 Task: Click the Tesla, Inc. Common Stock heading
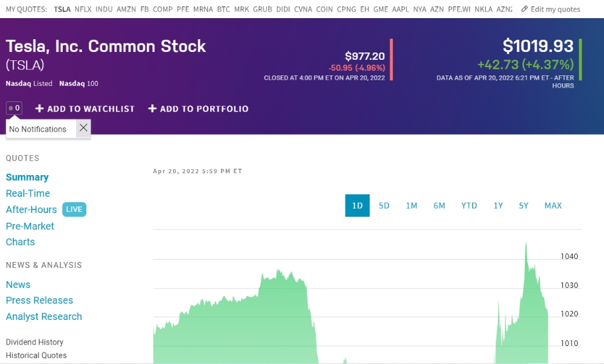[106, 46]
